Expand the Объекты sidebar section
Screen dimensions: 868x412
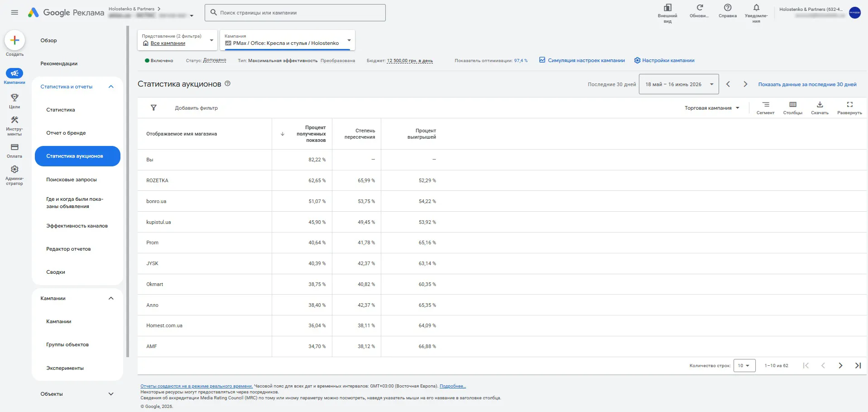(x=111, y=394)
